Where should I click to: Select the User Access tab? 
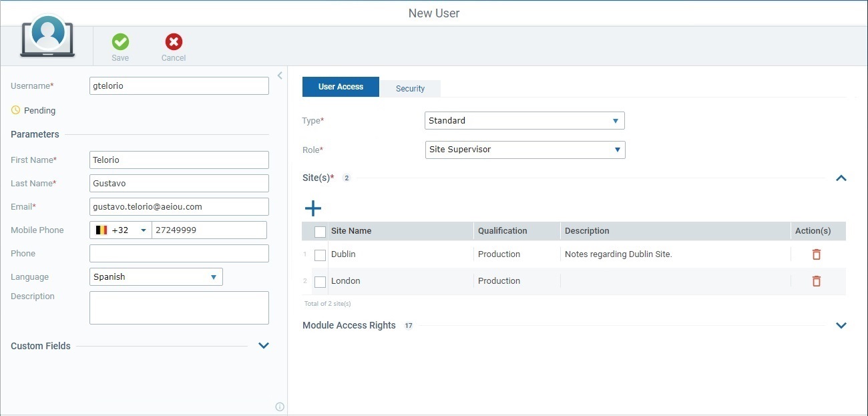pyautogui.click(x=341, y=86)
